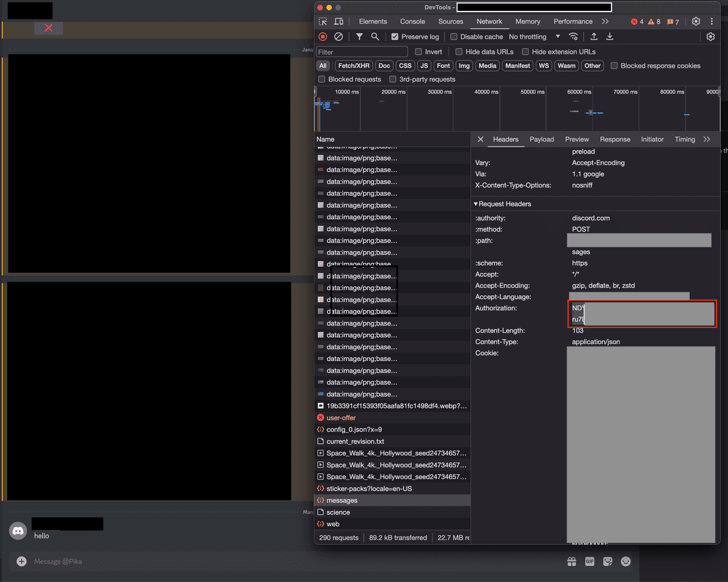728x582 pixels.
Task: Open network conditions wifi icon
Action: coord(573,37)
